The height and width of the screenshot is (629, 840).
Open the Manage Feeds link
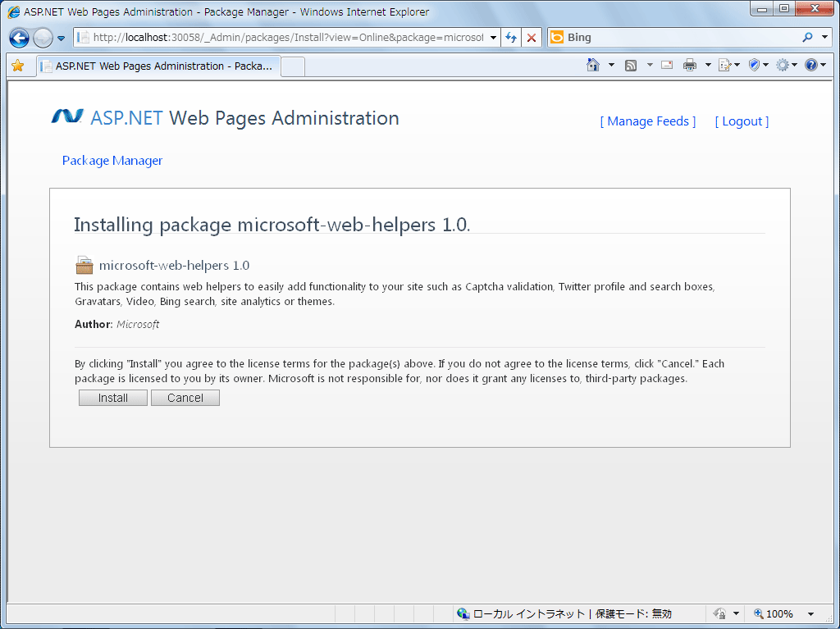[x=648, y=121]
